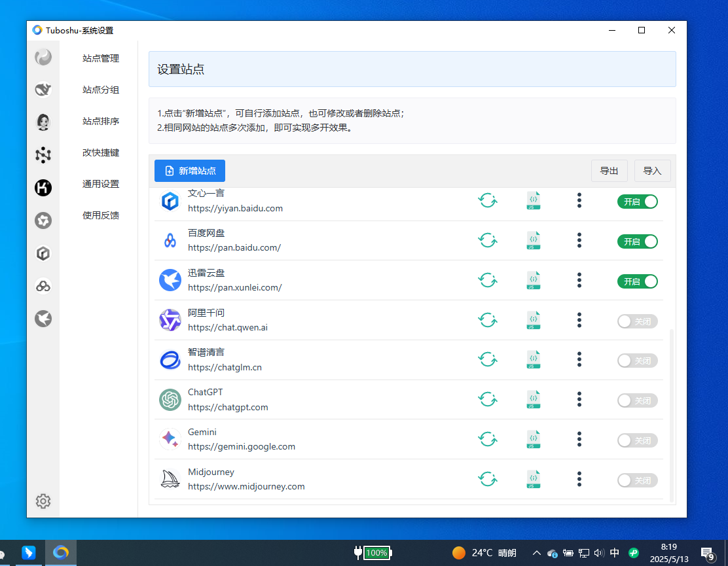The height and width of the screenshot is (566, 728).
Task: Open the 站点管理 menu item
Action: coord(101,58)
